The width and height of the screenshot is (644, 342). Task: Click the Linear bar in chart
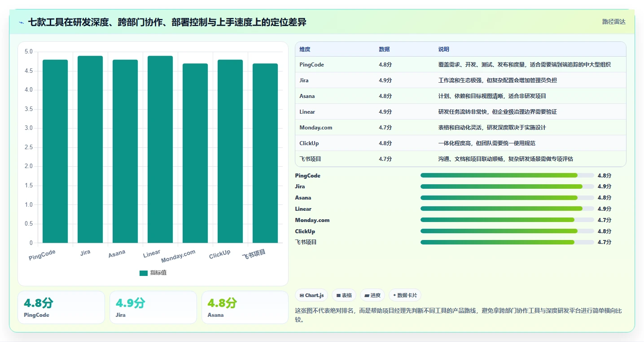tap(160, 149)
